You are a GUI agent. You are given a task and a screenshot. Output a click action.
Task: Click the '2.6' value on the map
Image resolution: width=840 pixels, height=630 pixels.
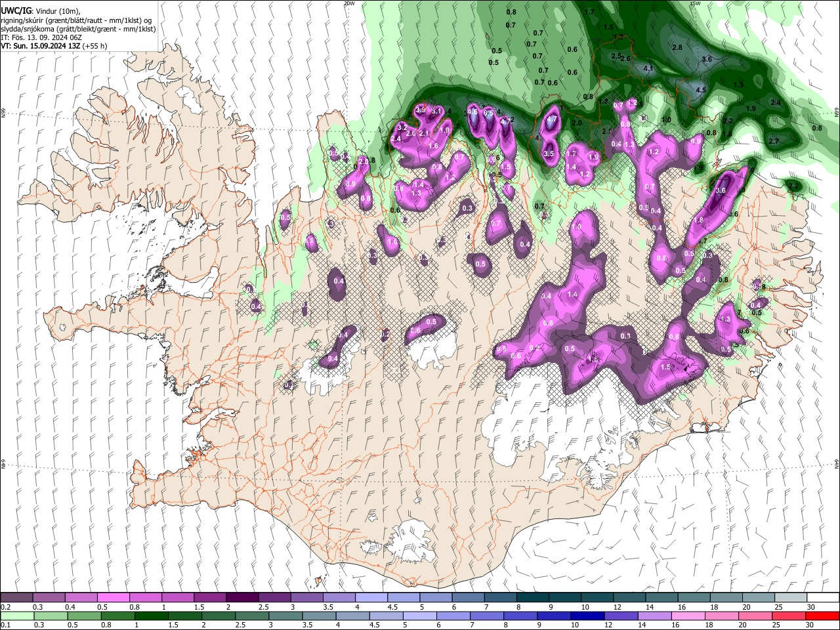click(x=625, y=58)
